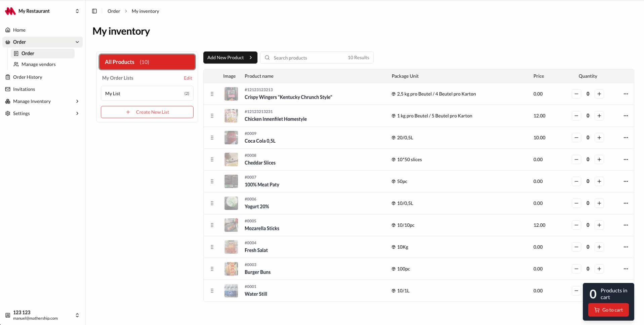Image resolution: width=644 pixels, height=325 pixels.
Task: Decrease quantity of Fresh Salat
Action: click(576, 247)
